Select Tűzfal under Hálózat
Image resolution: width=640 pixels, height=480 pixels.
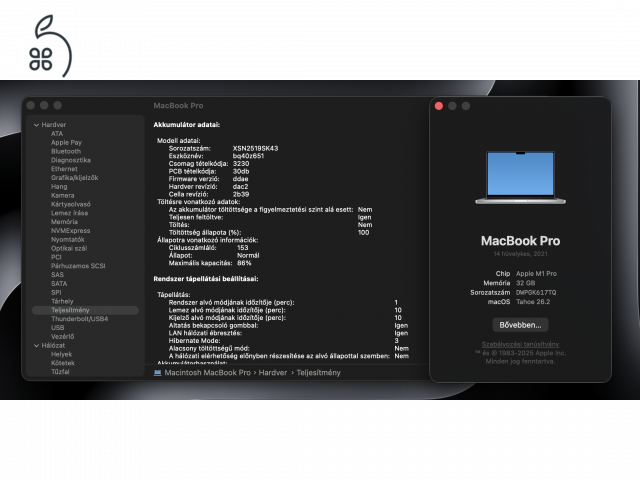[x=60, y=372]
